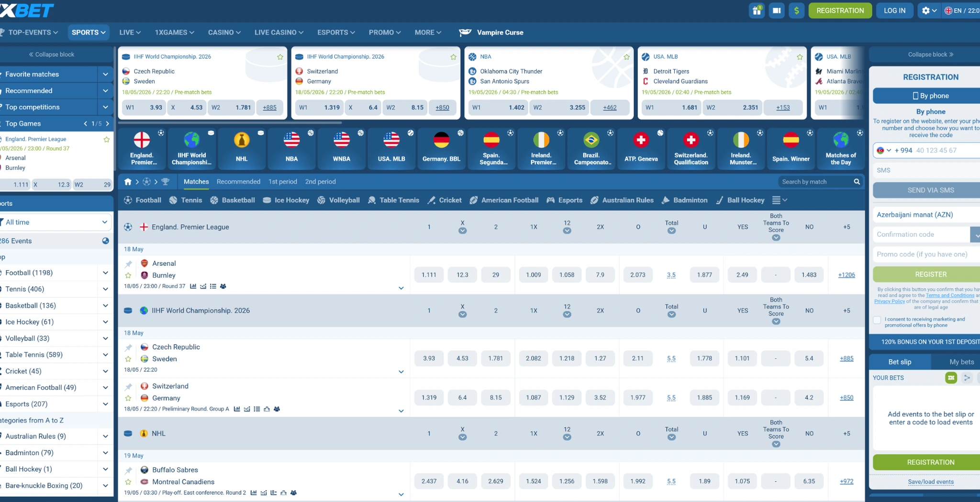Favorite the Detroit Tigers card
980x502 pixels.
click(x=800, y=57)
